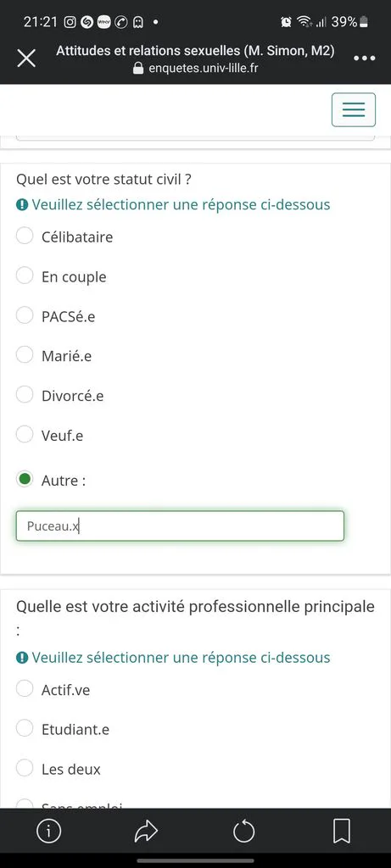Tap the enquetes.univ-lille.fr address text
Viewport: 391px width, 868px height.
(204, 68)
